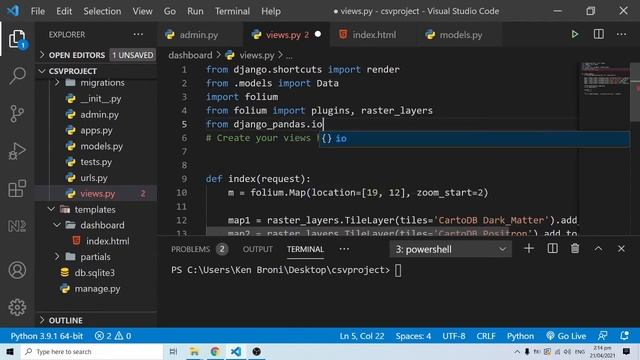
Task: Open Windows Start menu
Action: pyautogui.click(x=10, y=351)
